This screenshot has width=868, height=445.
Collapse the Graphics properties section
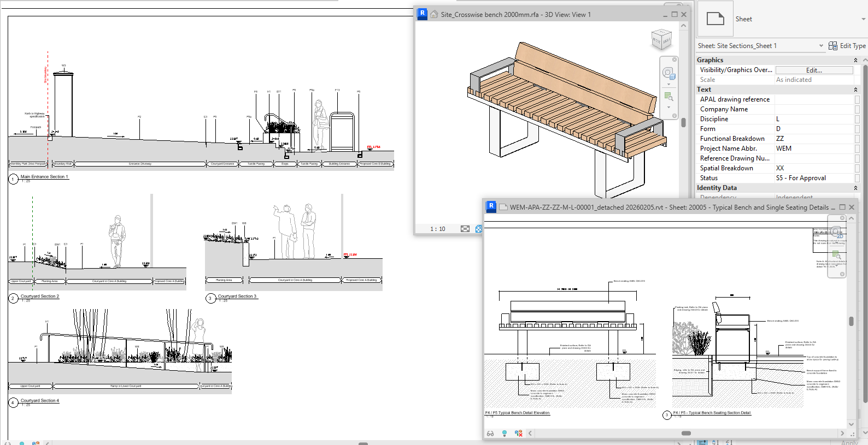point(855,60)
